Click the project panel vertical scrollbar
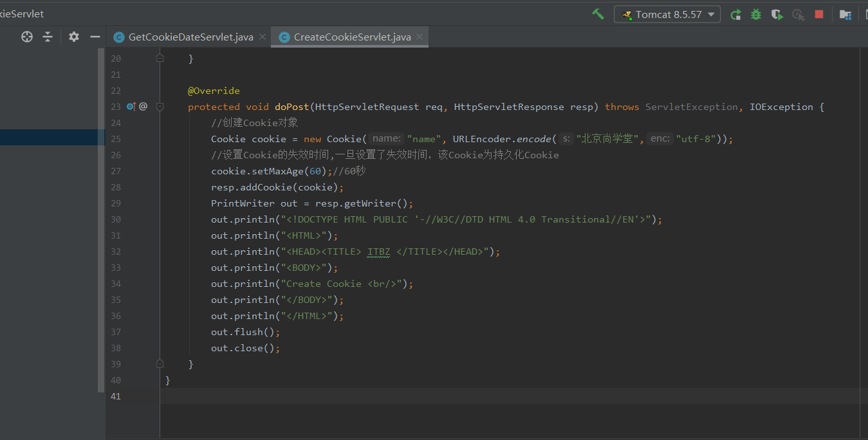The width and height of the screenshot is (868, 440). [101, 220]
